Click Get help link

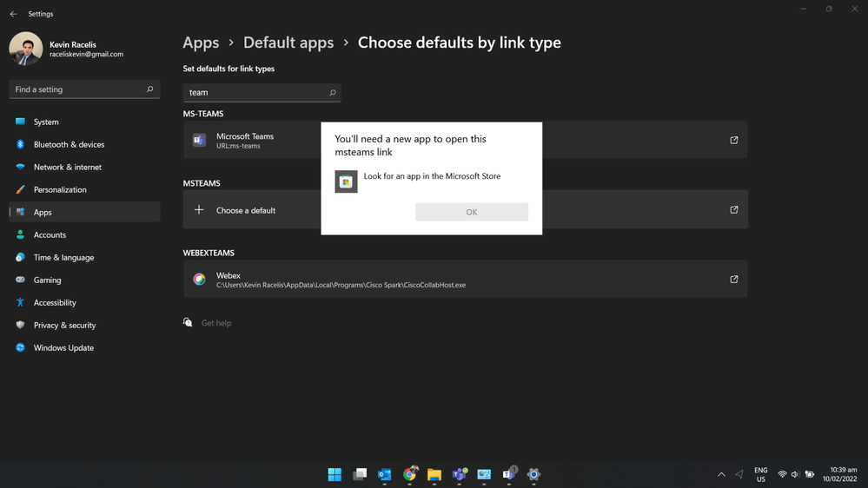tap(215, 323)
